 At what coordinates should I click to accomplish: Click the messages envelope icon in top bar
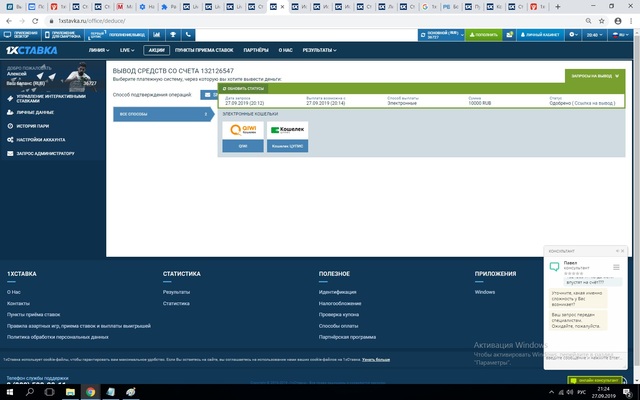pos(509,35)
